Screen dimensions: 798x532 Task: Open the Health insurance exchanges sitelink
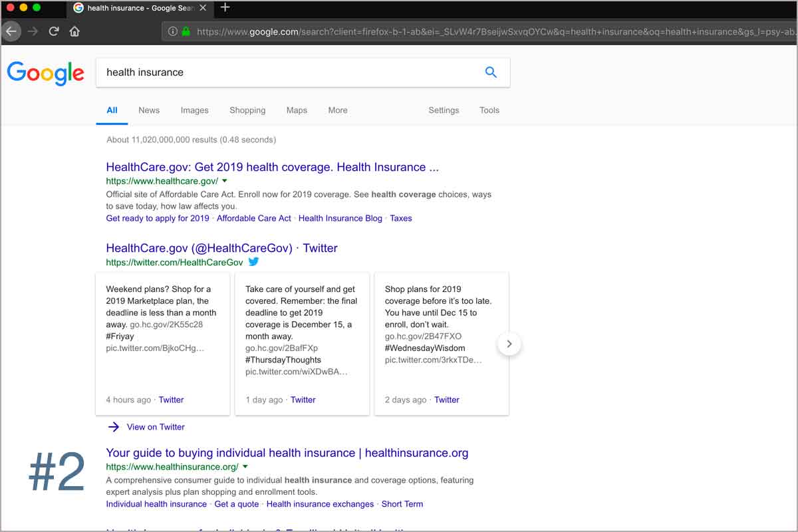pos(320,504)
